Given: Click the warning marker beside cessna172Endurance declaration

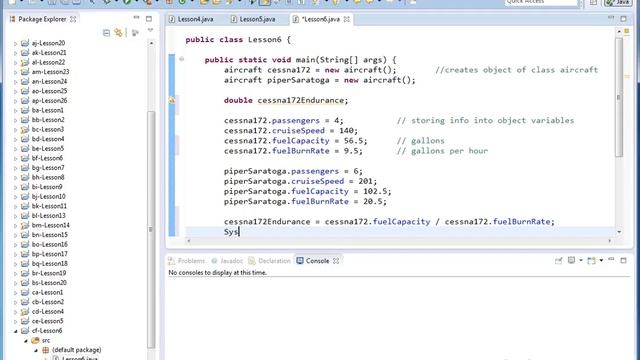Looking at the screenshot, I should click(x=172, y=100).
